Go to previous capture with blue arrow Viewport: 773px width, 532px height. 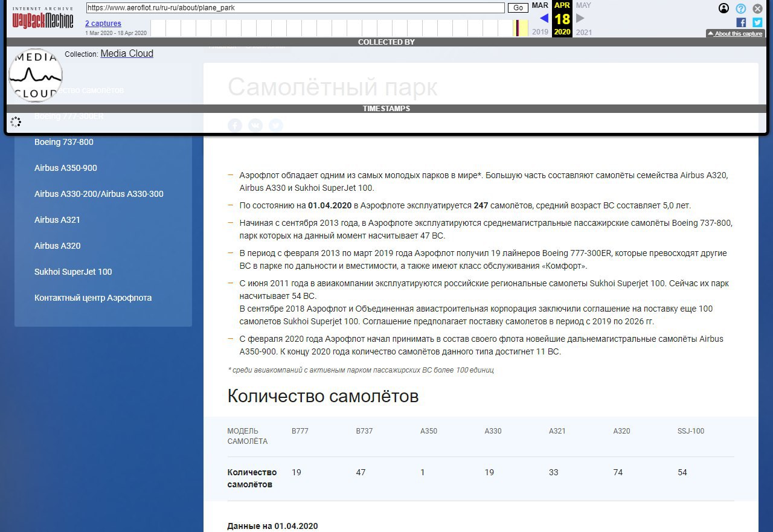pyautogui.click(x=544, y=18)
